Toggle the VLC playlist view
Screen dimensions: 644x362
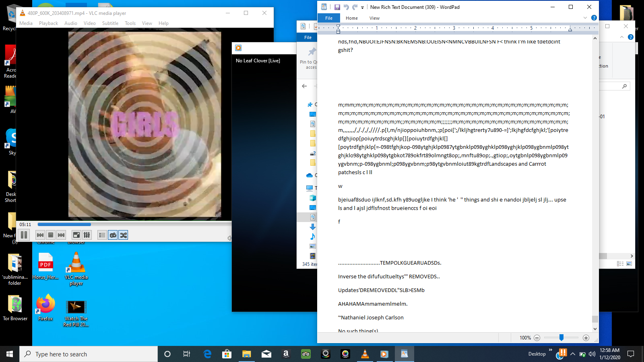pyautogui.click(x=102, y=235)
